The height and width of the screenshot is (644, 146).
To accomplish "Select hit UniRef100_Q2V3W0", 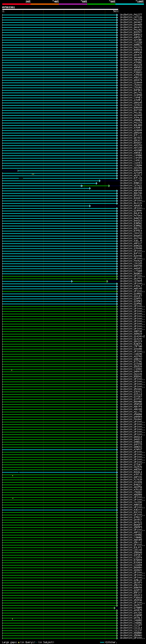I will click(131, 40).
